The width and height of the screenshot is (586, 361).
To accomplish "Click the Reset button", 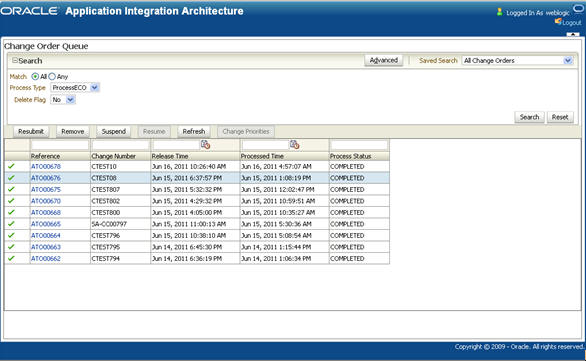I will pos(560,117).
